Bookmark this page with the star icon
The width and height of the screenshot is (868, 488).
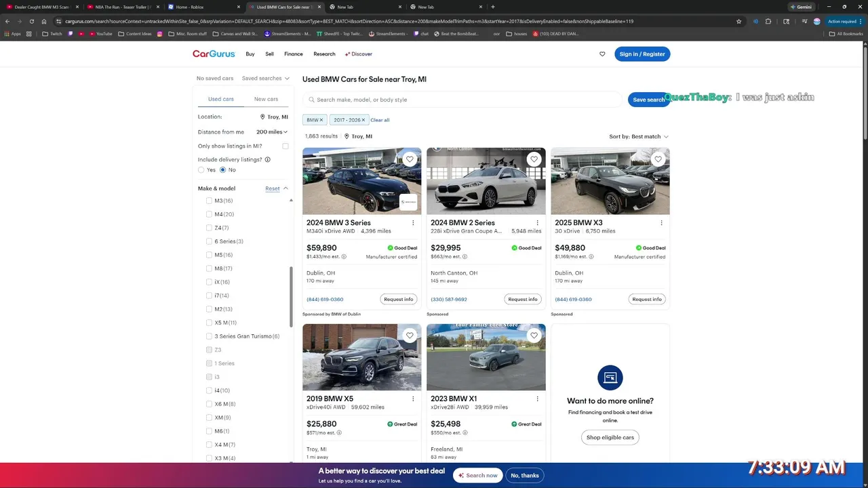click(x=738, y=21)
